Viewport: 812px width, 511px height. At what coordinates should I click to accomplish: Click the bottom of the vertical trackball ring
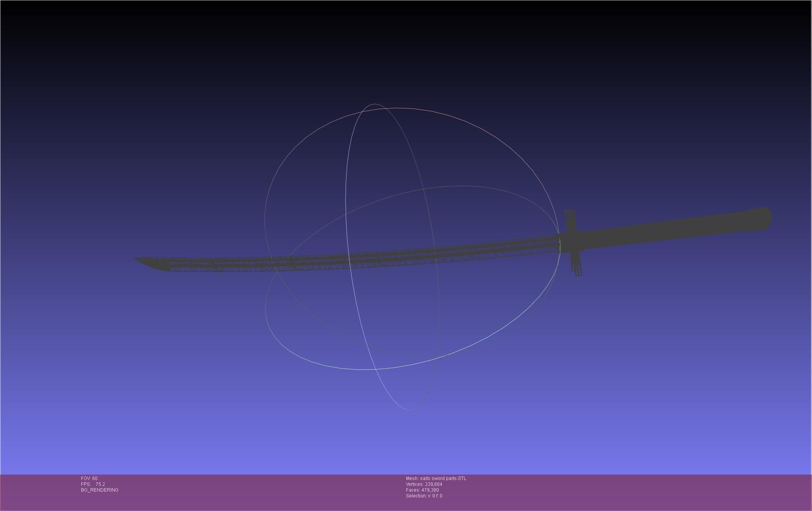tap(410, 409)
